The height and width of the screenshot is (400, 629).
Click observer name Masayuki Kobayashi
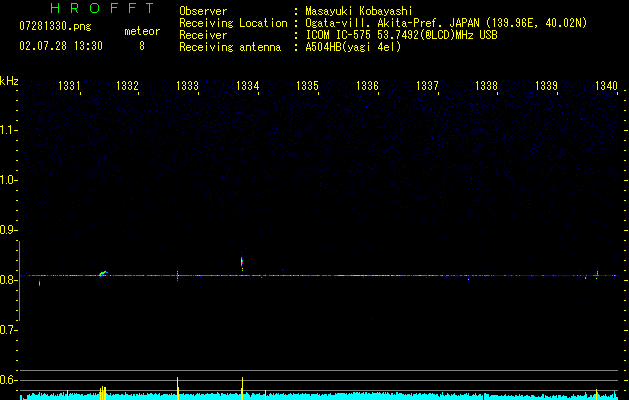pos(359,11)
